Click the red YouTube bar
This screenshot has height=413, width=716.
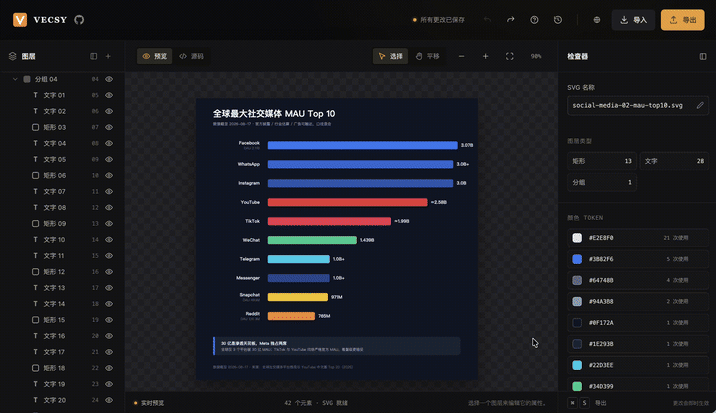pyautogui.click(x=347, y=202)
